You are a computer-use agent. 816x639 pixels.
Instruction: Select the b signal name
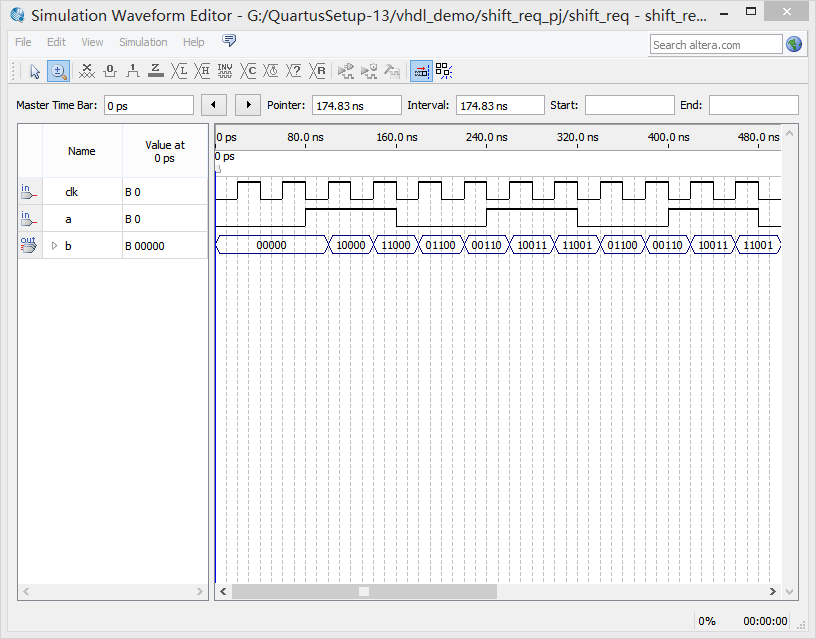click(68, 246)
